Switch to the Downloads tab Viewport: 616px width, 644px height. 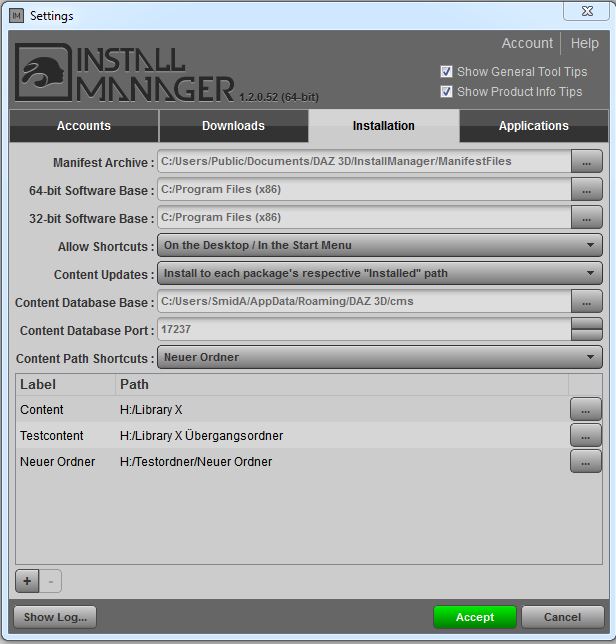click(x=233, y=126)
